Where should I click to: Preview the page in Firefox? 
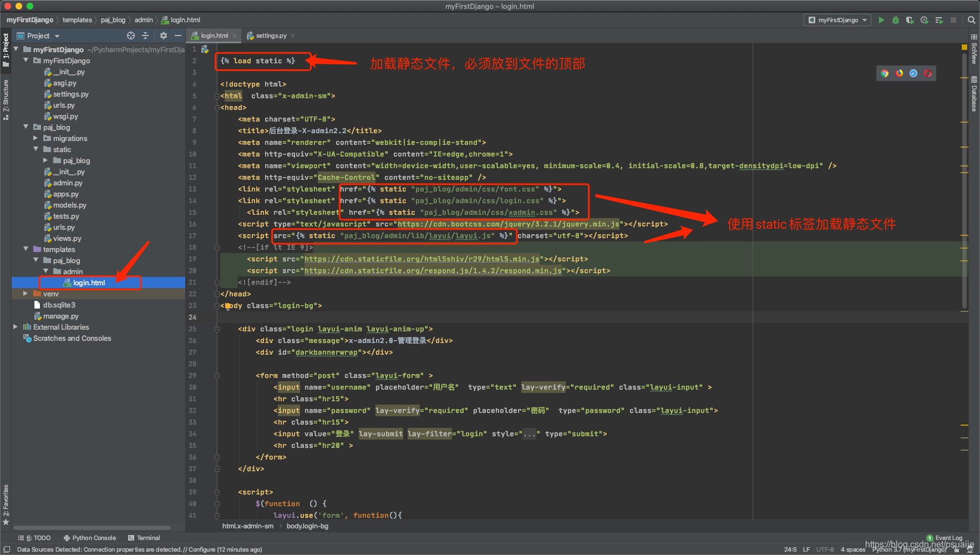pos(899,73)
